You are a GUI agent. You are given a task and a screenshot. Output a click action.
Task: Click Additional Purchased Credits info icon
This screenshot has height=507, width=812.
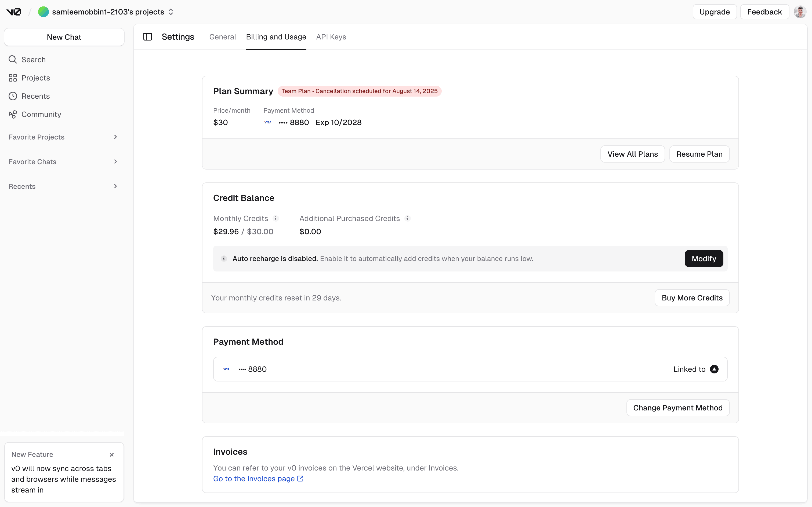(x=407, y=218)
